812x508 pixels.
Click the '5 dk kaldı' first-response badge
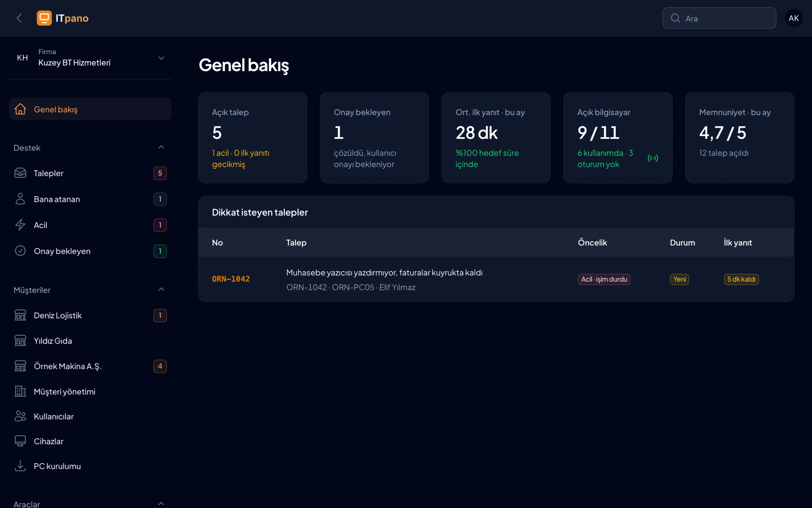pos(741,279)
